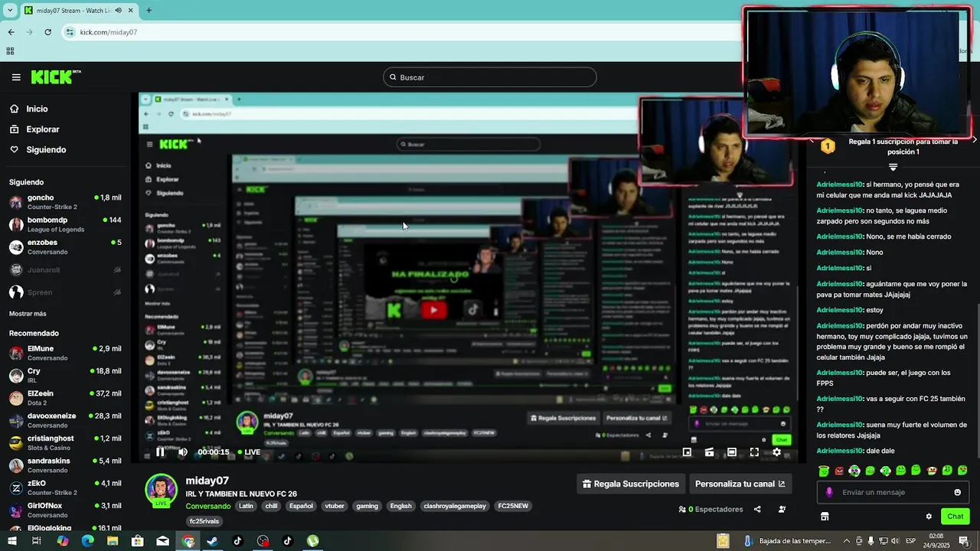The image size is (980, 551).
Task: Open the Kick hamburger menu
Action: point(16,77)
